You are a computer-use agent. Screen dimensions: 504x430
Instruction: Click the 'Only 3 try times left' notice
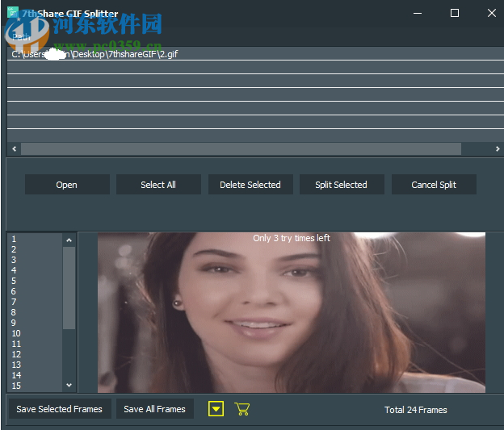292,238
